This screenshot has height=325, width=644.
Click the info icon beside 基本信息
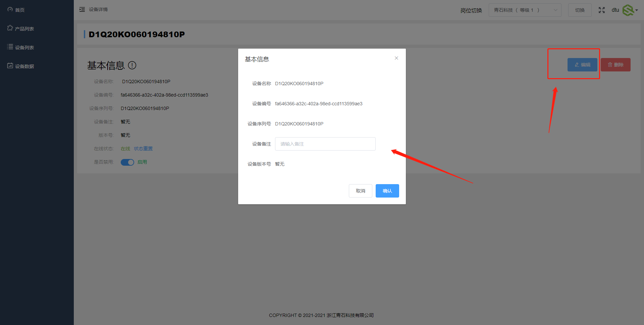(132, 65)
